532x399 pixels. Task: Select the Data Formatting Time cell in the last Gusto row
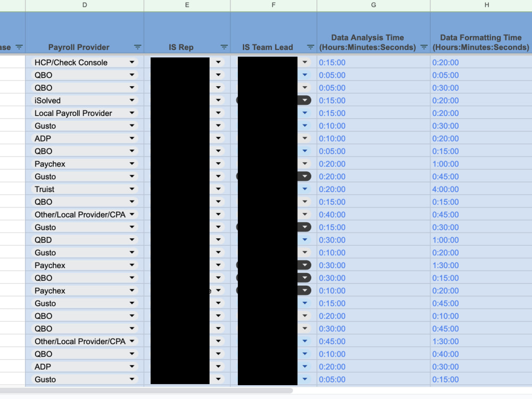[x=481, y=379]
